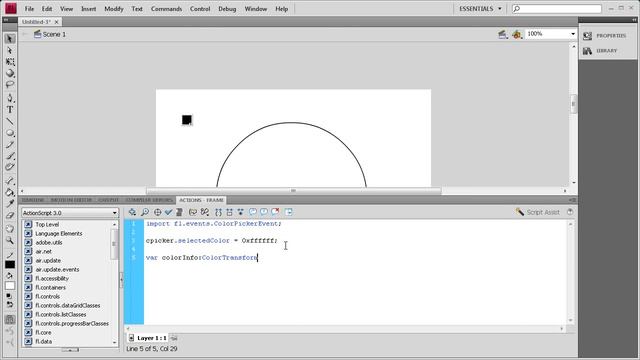
Task: Choose the Eraser tool
Action: click(10, 215)
